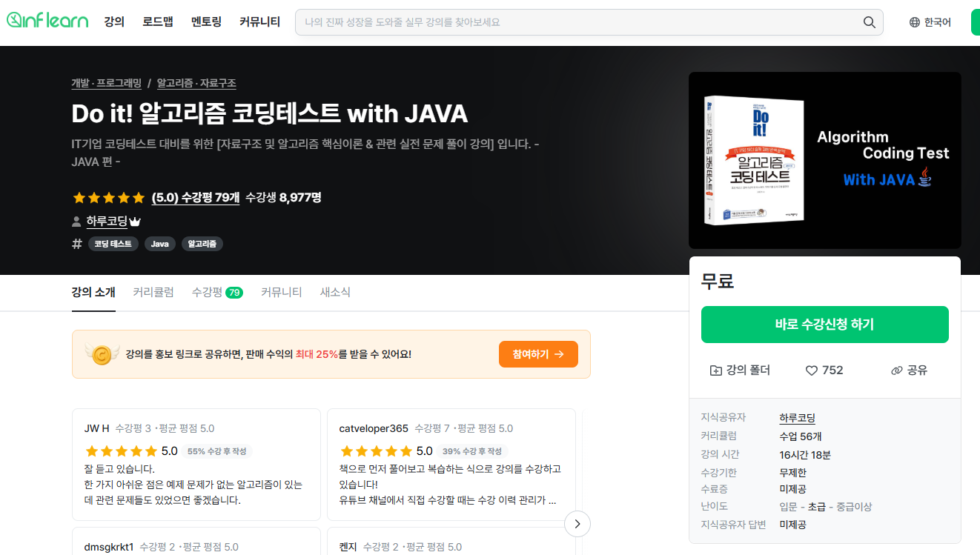Click the 16시간 18분 value
This screenshot has width=980, height=555.
pyautogui.click(x=805, y=455)
